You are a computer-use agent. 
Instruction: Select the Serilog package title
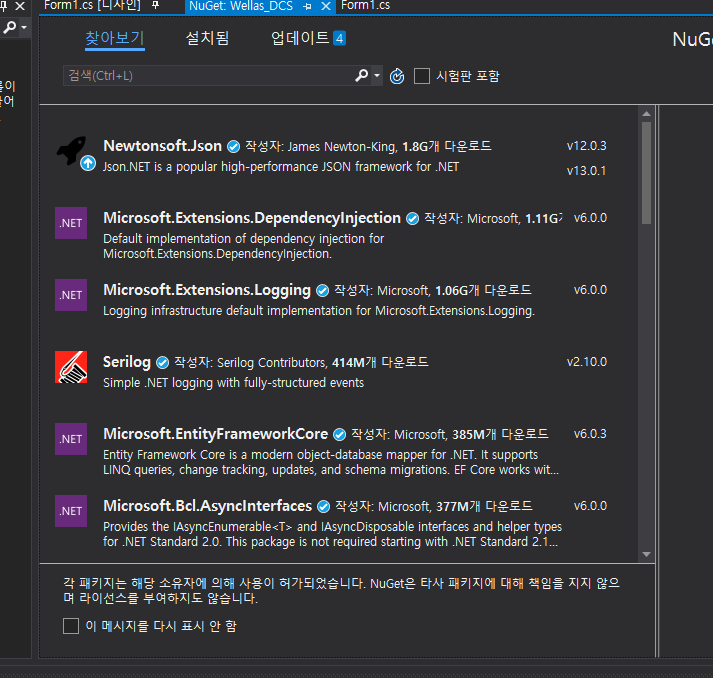pos(127,362)
